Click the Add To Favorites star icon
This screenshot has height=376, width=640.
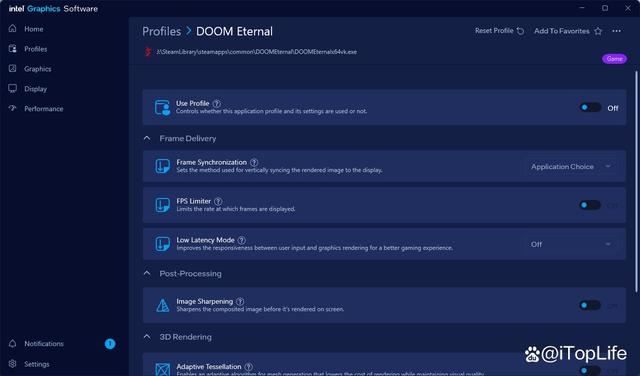(598, 31)
